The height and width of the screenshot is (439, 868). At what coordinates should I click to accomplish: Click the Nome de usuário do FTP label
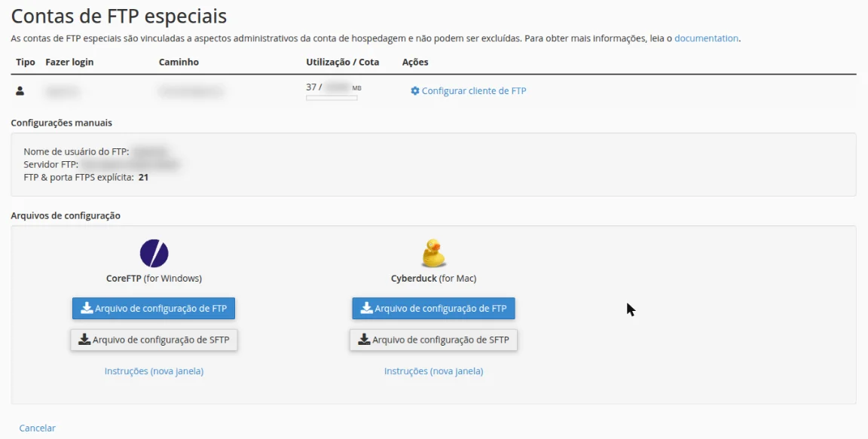coord(76,151)
